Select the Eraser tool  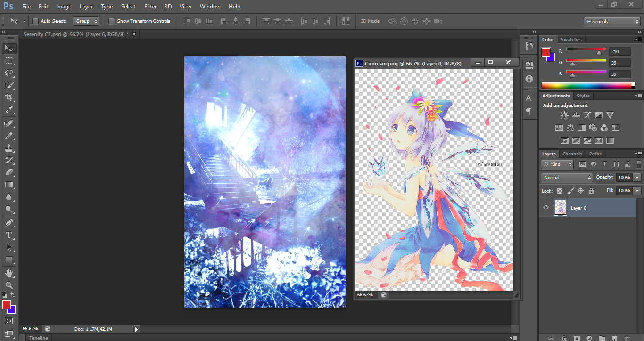(9, 172)
